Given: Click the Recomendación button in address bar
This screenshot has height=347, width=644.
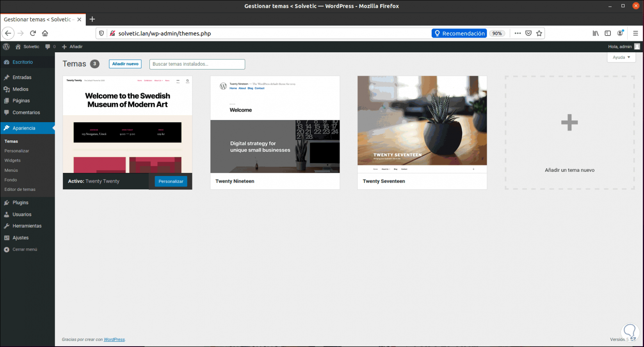Looking at the screenshot, I should coord(459,34).
